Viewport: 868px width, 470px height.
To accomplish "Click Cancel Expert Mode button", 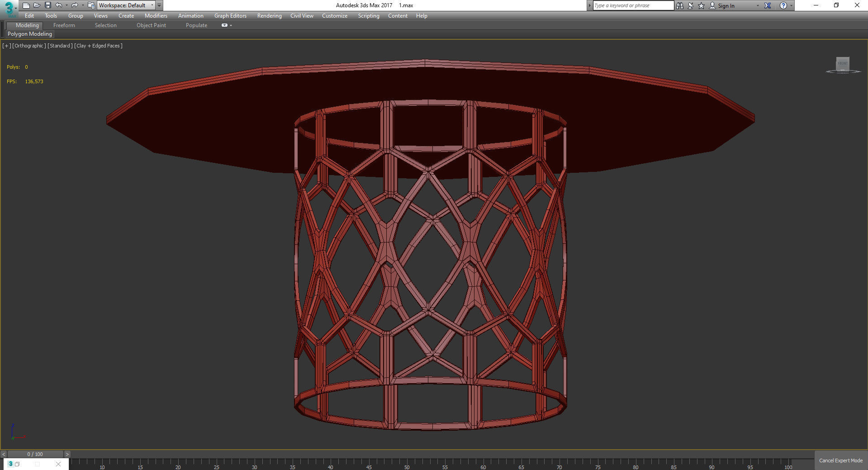I will pyautogui.click(x=841, y=461).
